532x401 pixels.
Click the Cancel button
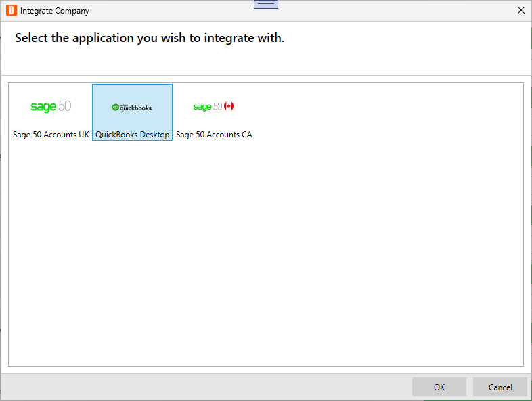tap(500, 387)
